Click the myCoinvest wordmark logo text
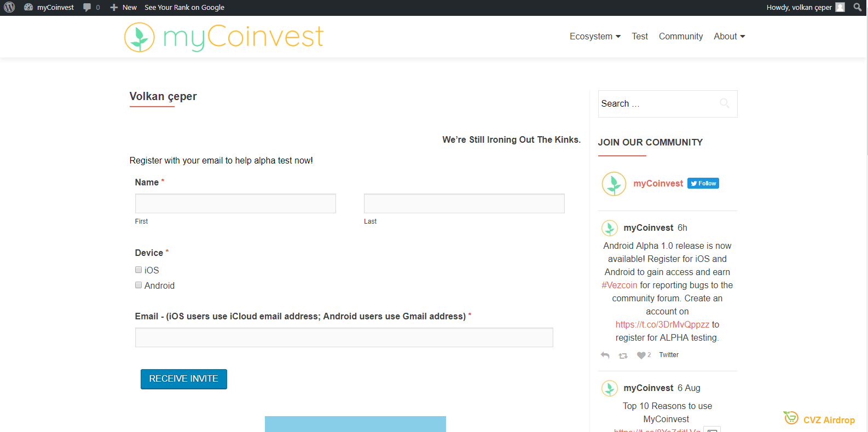This screenshot has height=432, width=868. [x=244, y=37]
